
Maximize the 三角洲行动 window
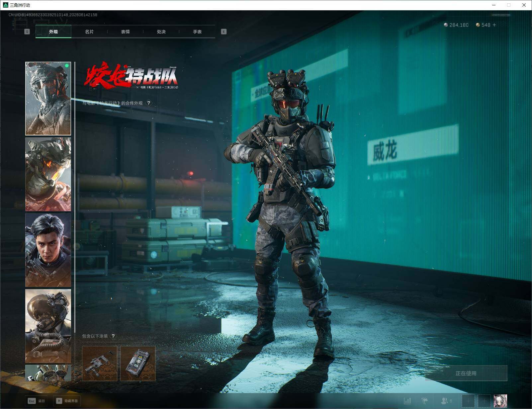click(509, 5)
